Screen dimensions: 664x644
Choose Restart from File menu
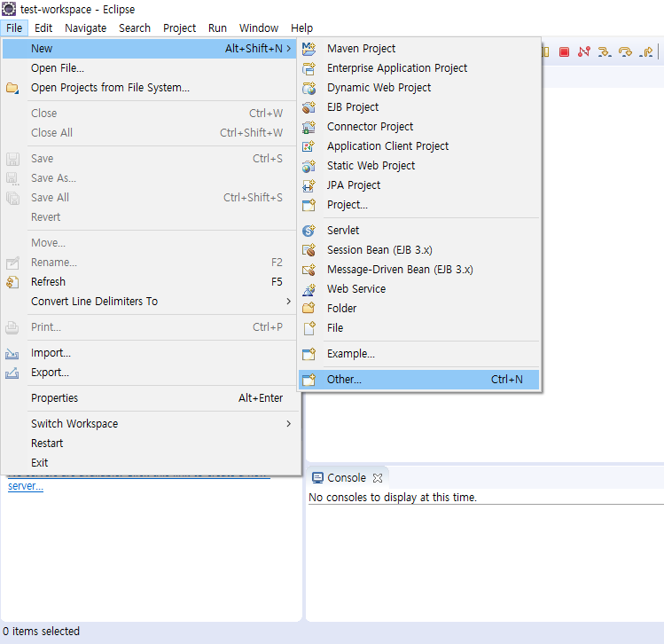click(149, 444)
